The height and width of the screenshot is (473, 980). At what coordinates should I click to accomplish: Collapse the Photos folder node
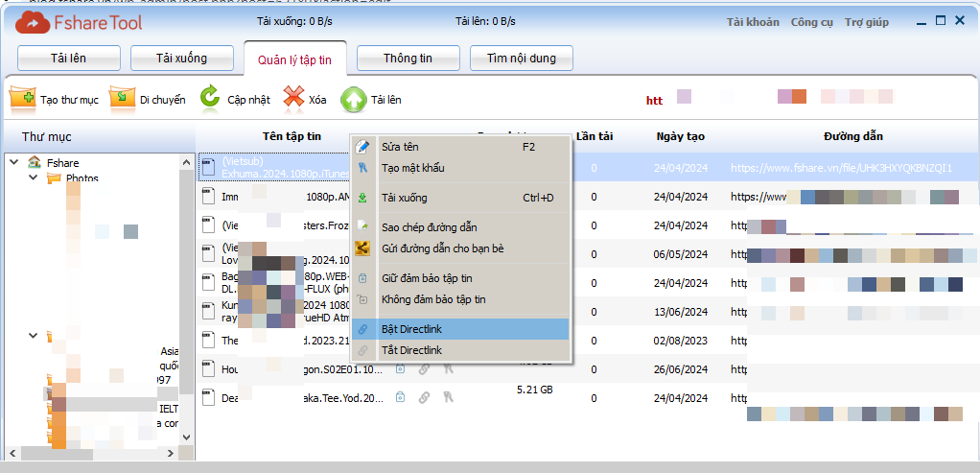coord(33,178)
